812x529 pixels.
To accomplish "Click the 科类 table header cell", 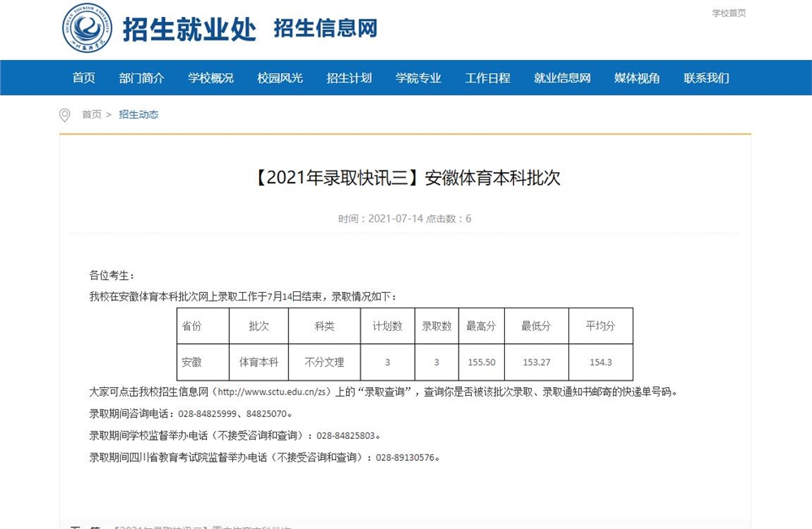I will click(x=325, y=326).
